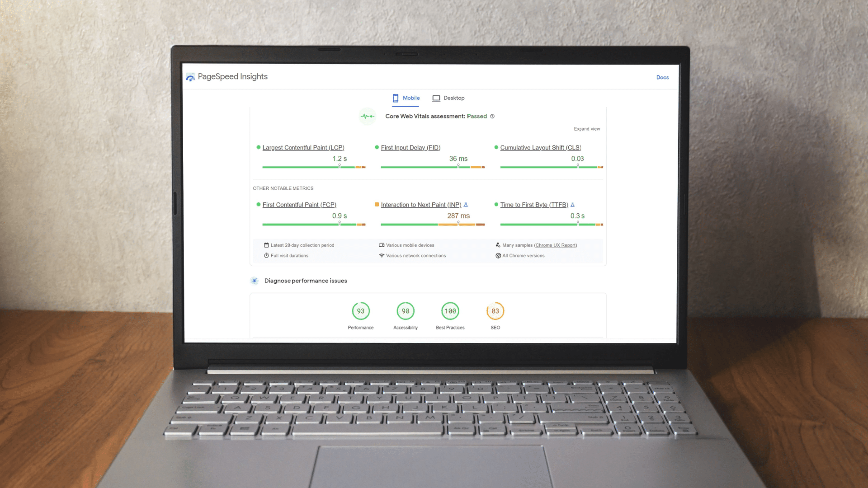The height and width of the screenshot is (488, 868).
Task: Click the experimental flask icon beside INP
Action: [466, 205]
